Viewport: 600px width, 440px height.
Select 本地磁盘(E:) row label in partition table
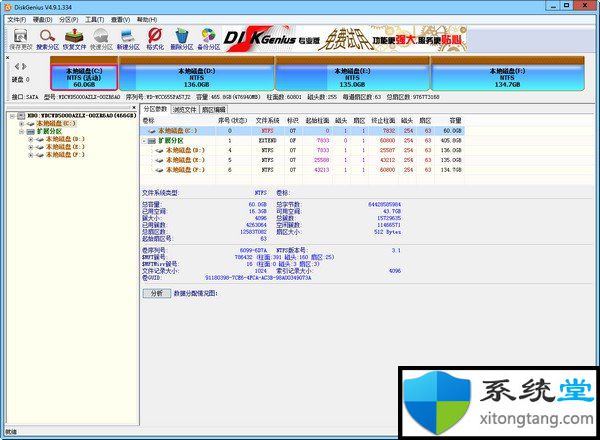pos(185,160)
